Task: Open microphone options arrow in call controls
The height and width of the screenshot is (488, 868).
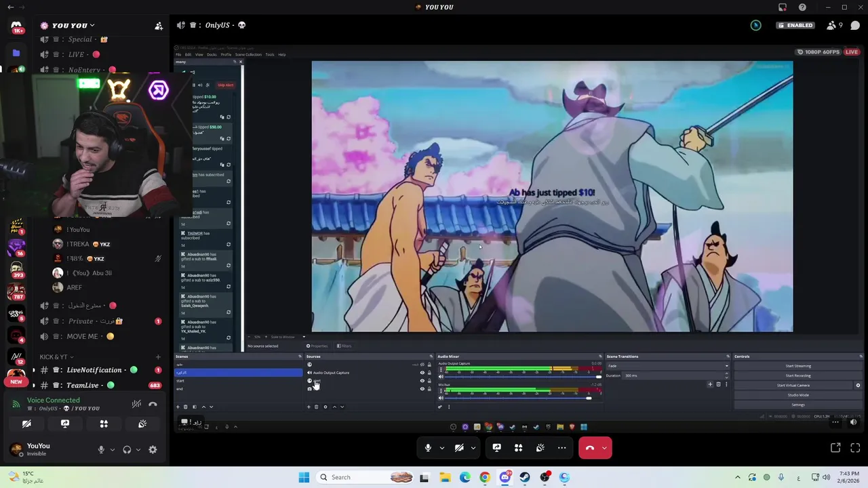Action: coord(441,447)
